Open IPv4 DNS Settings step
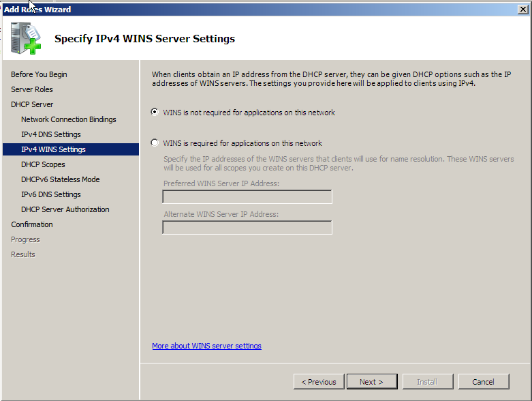Viewport: 532px width, 401px height. 51,134
